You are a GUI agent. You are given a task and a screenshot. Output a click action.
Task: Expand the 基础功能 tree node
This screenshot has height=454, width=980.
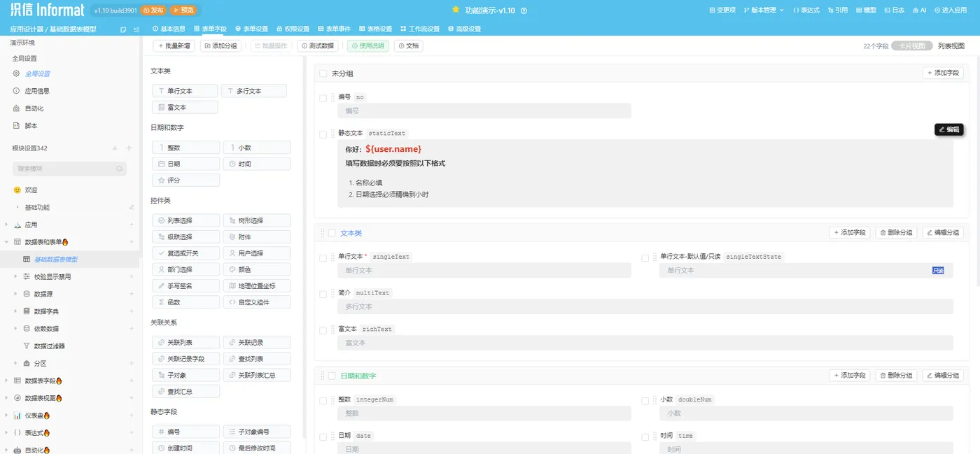coord(17,208)
